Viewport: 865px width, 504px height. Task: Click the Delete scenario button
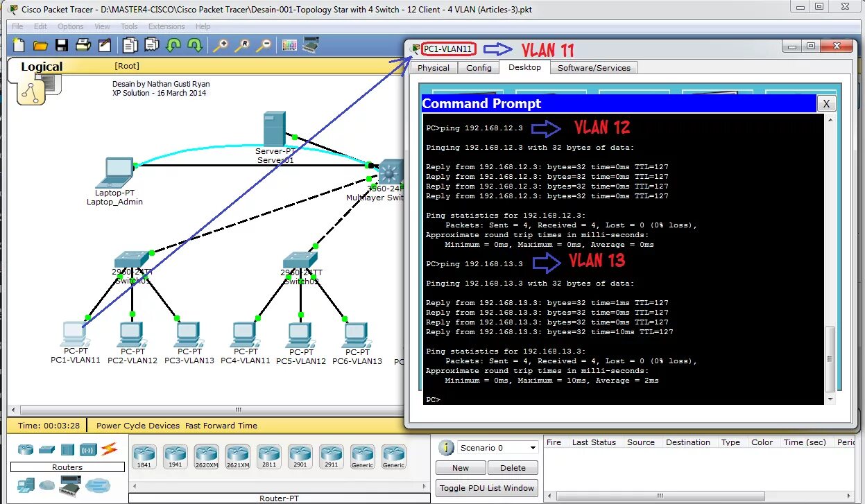click(513, 468)
